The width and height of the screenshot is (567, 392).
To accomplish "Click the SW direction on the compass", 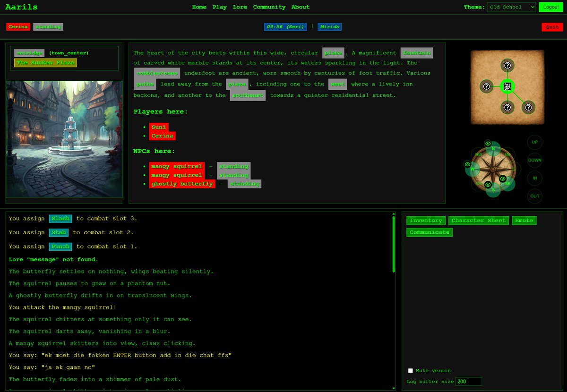I will [479, 184].
